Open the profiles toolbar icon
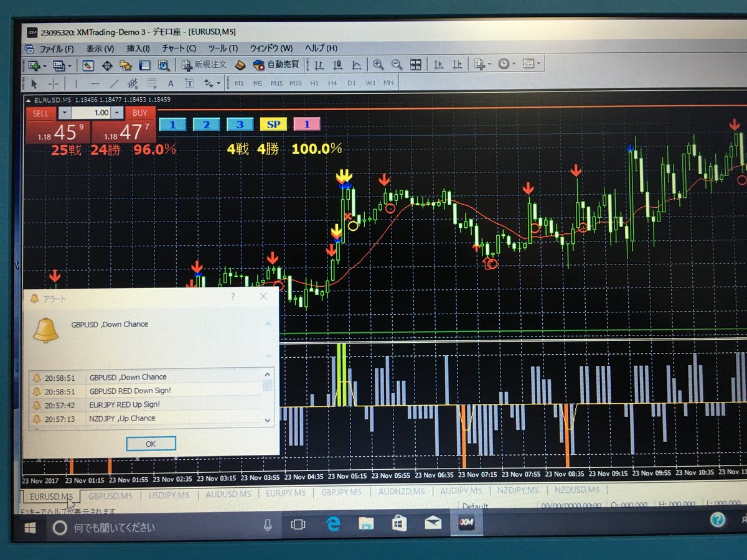This screenshot has height=560, width=747. [x=59, y=65]
